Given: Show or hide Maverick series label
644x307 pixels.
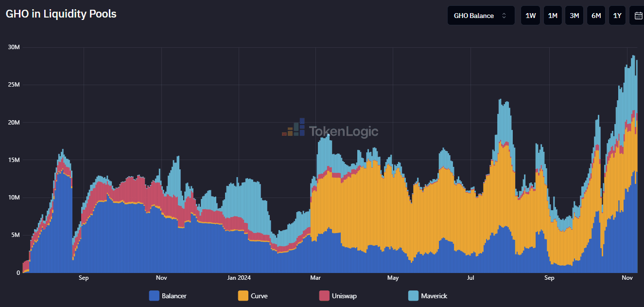Looking at the screenshot, I should point(434,296).
